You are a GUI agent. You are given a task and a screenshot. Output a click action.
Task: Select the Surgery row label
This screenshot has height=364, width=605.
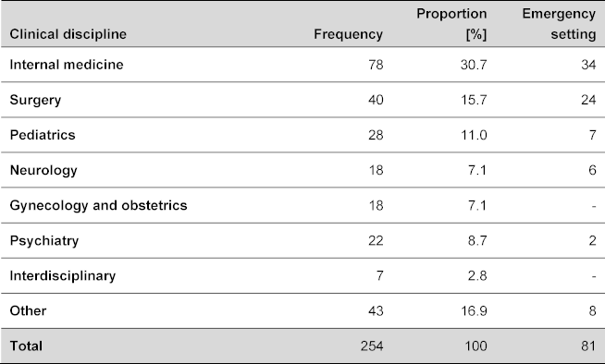click(x=35, y=100)
